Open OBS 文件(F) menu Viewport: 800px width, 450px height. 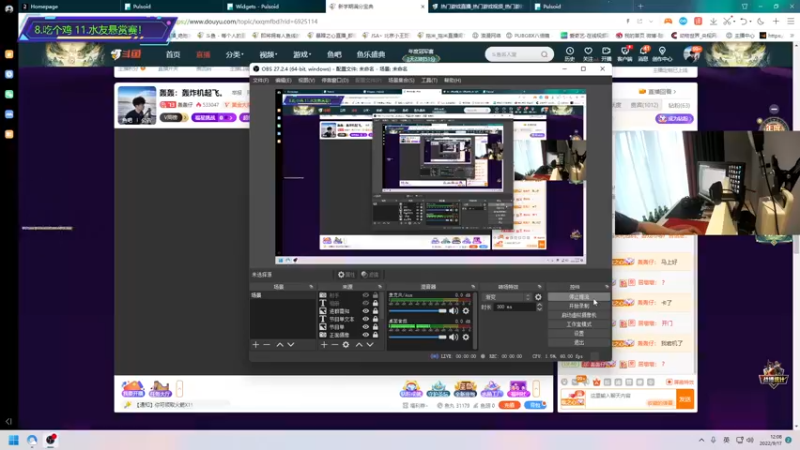pos(261,80)
